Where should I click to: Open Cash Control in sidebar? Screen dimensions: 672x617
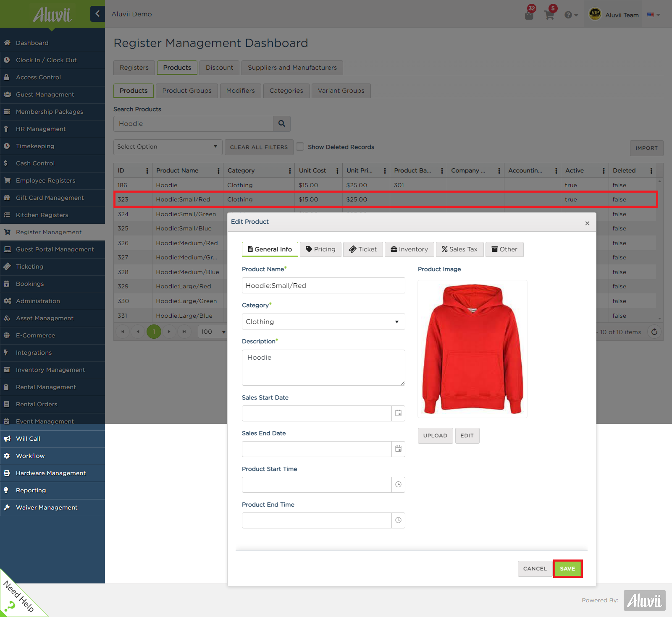coord(52,163)
